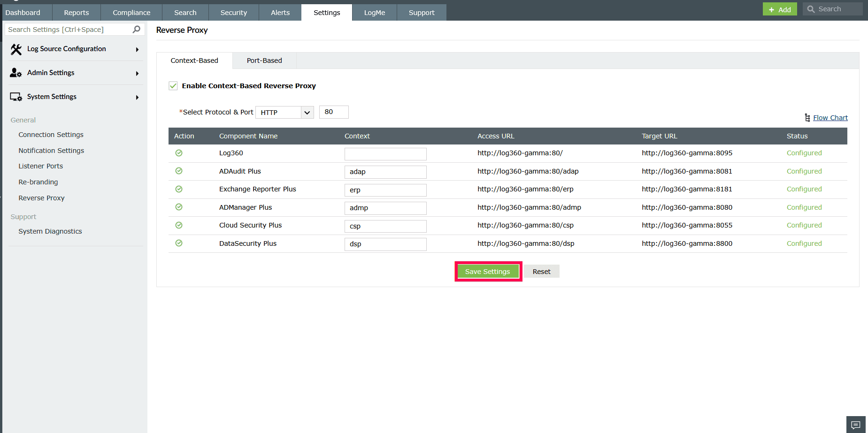Open the Support tab
Image resolution: width=868 pixels, height=433 pixels.
[422, 13]
